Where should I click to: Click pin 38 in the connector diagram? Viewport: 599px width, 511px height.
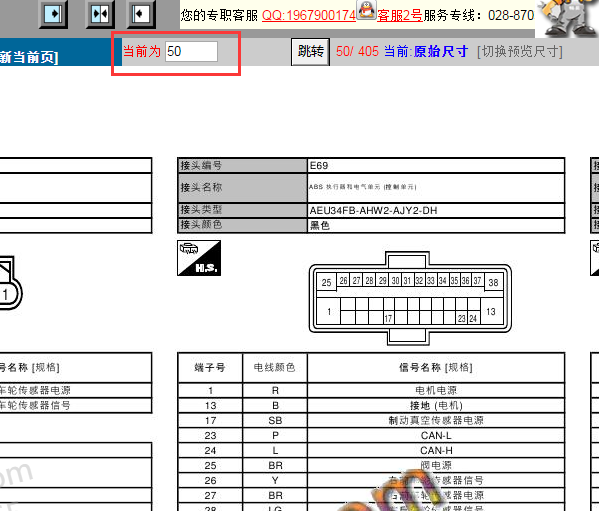click(x=493, y=283)
